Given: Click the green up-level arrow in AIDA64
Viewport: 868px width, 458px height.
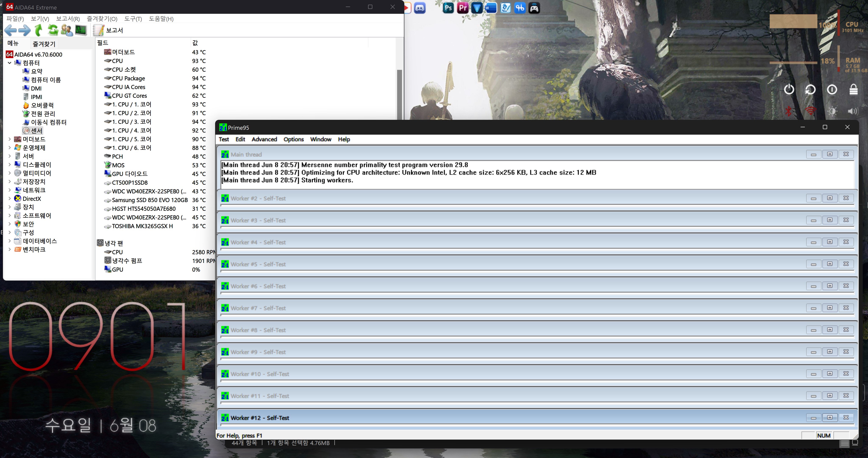Looking at the screenshot, I should (x=39, y=30).
